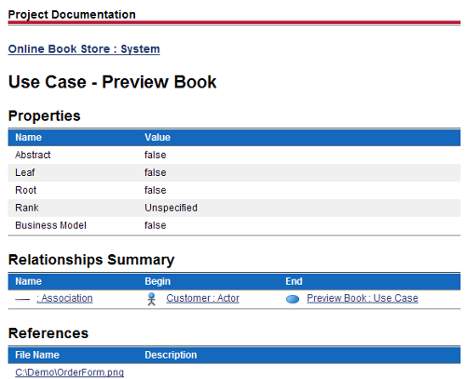Click the Description column header
The width and height of the screenshot is (467, 379).
coord(171,355)
